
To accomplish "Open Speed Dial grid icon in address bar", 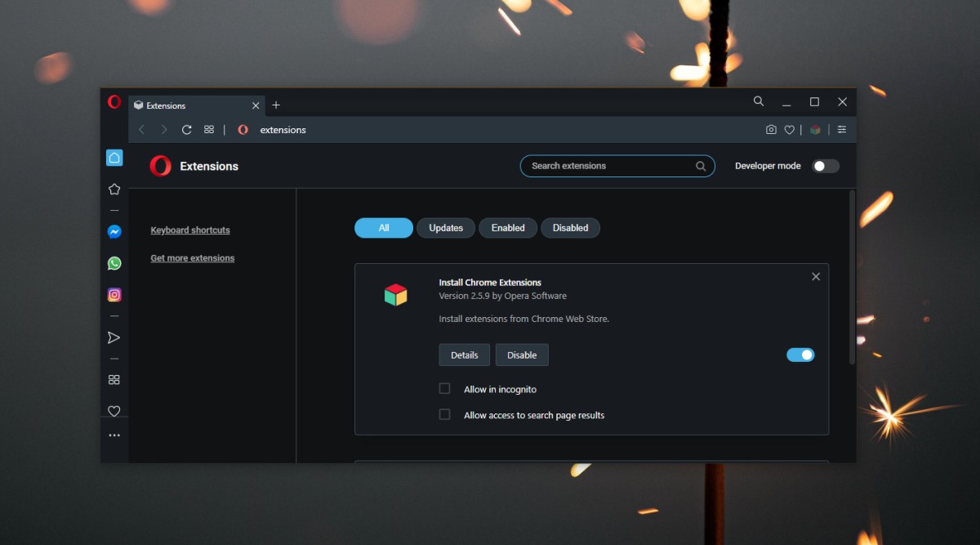I will pyautogui.click(x=209, y=129).
